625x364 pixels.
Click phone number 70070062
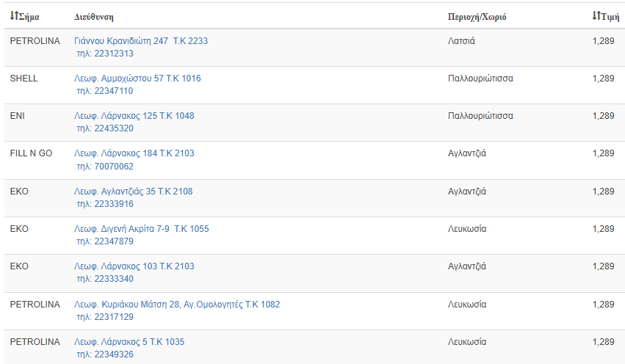114,167
